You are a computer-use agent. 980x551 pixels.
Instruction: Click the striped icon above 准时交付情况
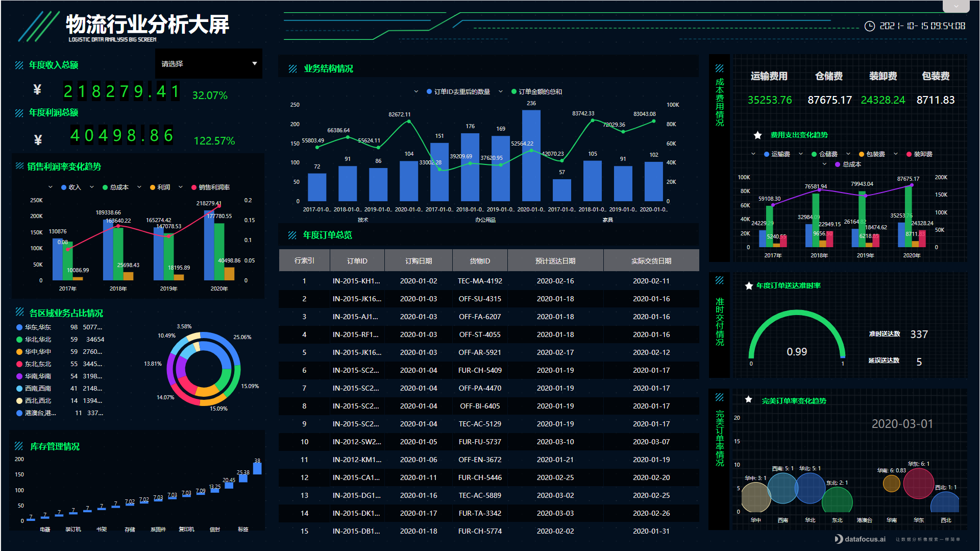(x=719, y=280)
